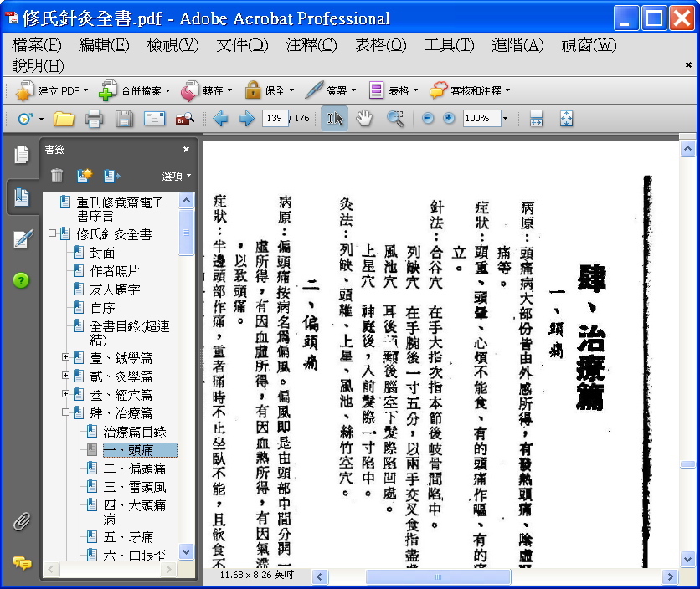Expand the 叁、經穴篇 bookmark node
Screen dimensions: 700x589
65,393
